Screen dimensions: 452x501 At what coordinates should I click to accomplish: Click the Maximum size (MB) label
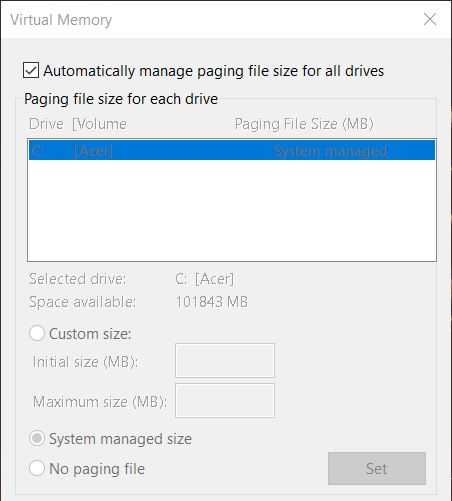coord(100,402)
